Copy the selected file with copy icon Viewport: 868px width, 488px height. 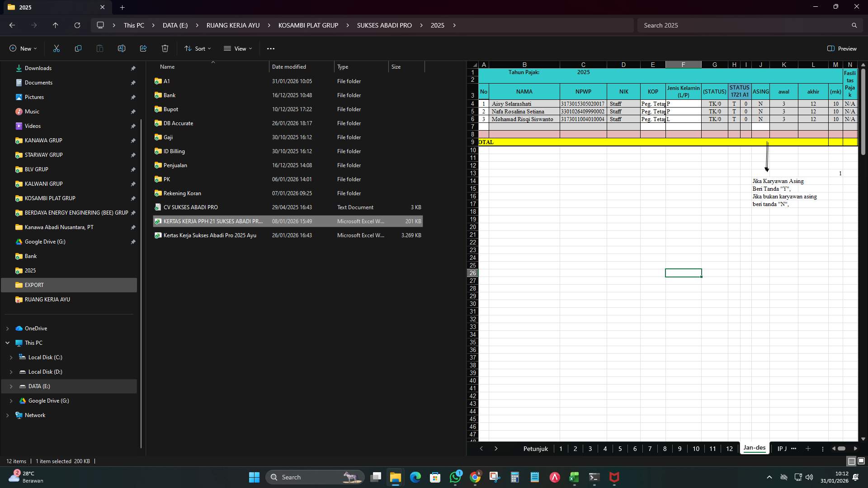click(78, 48)
